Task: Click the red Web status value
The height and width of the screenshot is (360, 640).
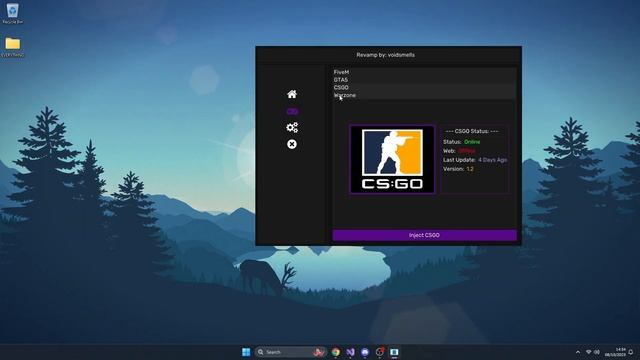Action: 467,151
